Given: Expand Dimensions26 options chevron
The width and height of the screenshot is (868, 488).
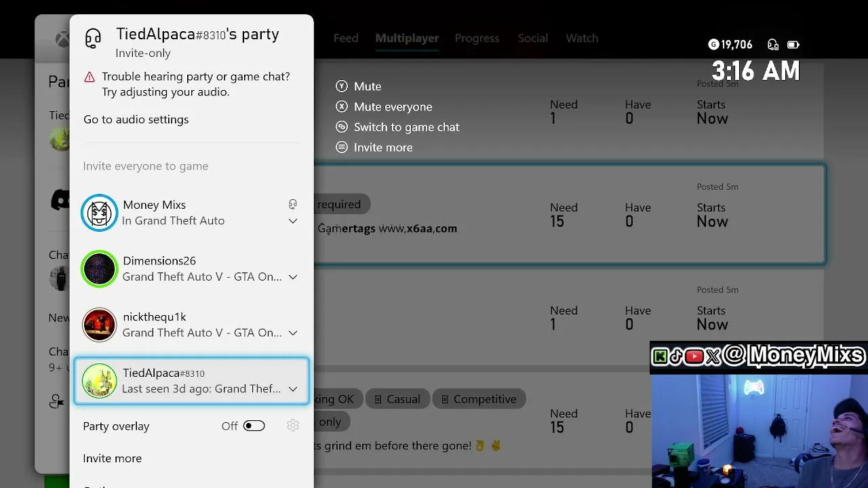Looking at the screenshot, I should 293,277.
